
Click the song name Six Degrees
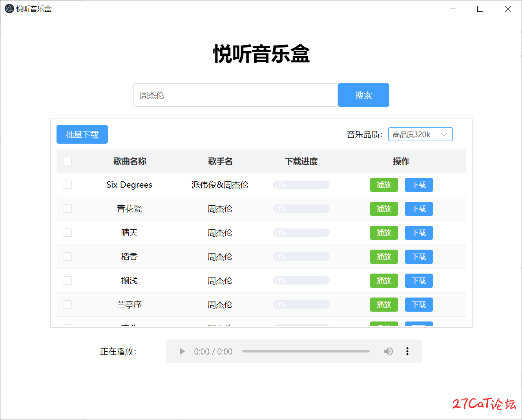click(x=129, y=185)
